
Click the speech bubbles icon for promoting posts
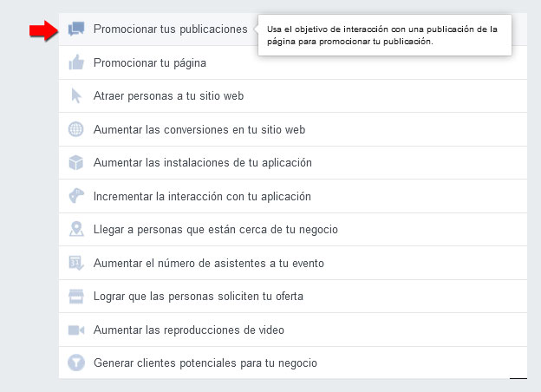(x=76, y=29)
